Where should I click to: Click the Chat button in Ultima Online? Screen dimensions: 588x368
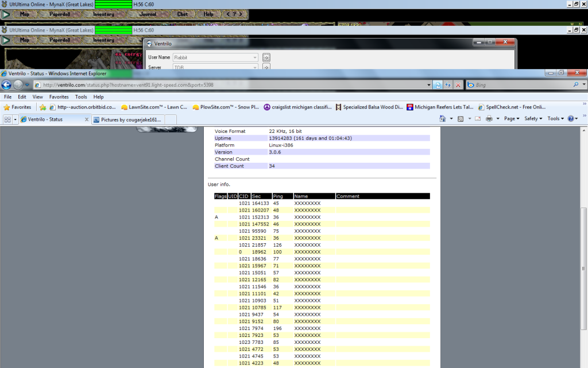click(183, 14)
